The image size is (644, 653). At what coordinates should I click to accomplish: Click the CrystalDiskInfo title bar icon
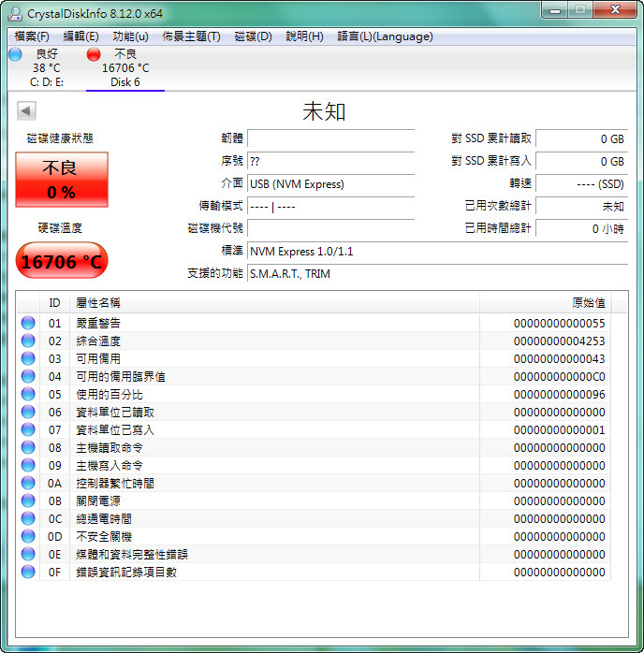pyautogui.click(x=15, y=14)
